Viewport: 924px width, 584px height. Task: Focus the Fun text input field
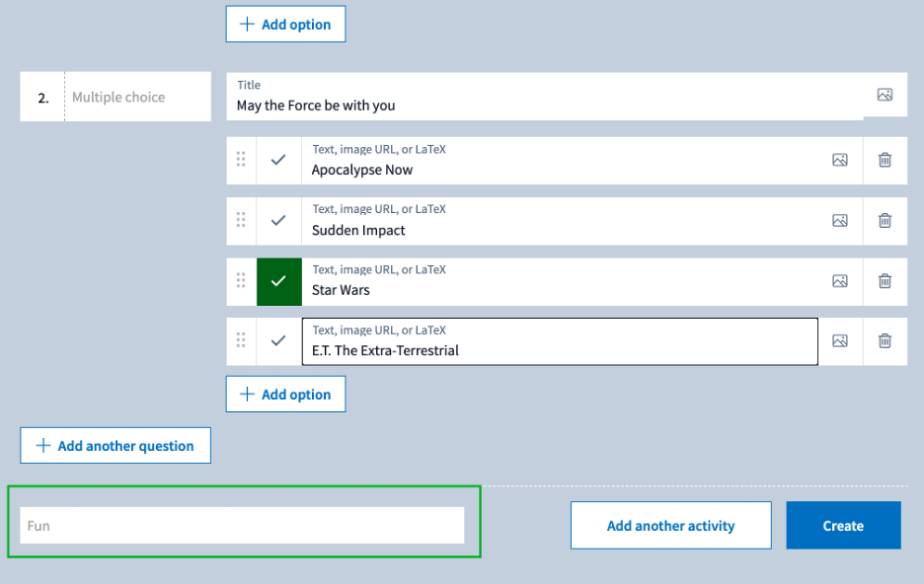(242, 526)
